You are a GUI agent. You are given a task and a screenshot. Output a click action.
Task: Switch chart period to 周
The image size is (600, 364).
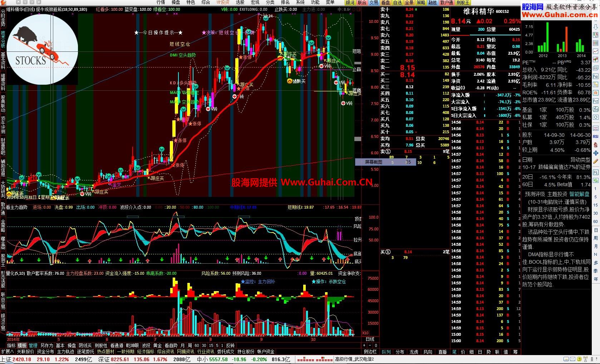pyautogui.click(x=190, y=345)
